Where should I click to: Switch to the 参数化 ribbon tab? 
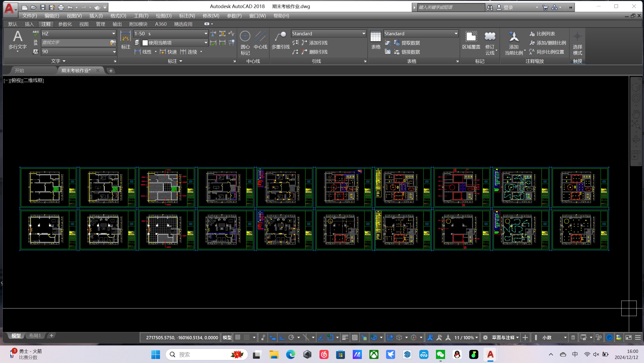click(x=65, y=24)
